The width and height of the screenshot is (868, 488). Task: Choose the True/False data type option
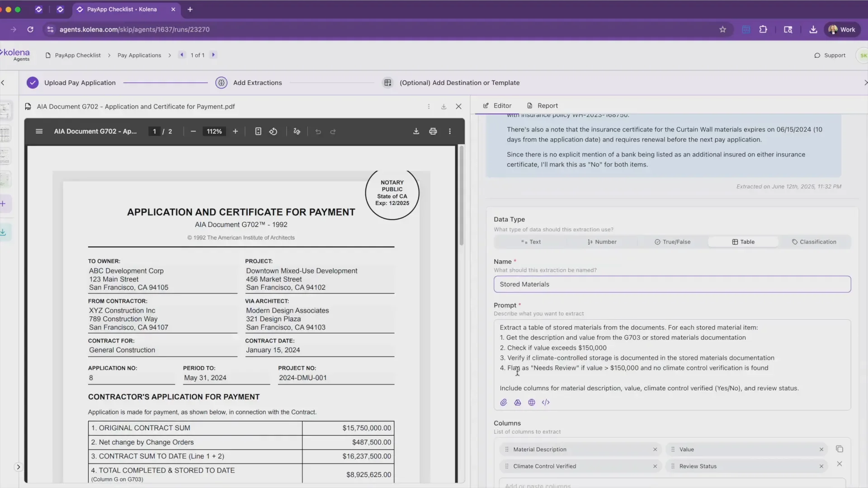[x=673, y=242]
